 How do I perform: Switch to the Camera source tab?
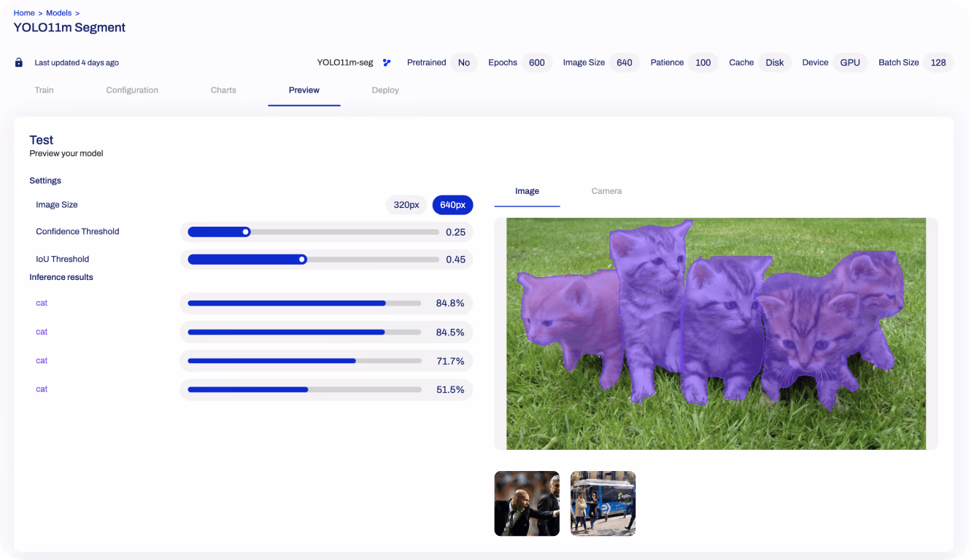click(x=606, y=191)
